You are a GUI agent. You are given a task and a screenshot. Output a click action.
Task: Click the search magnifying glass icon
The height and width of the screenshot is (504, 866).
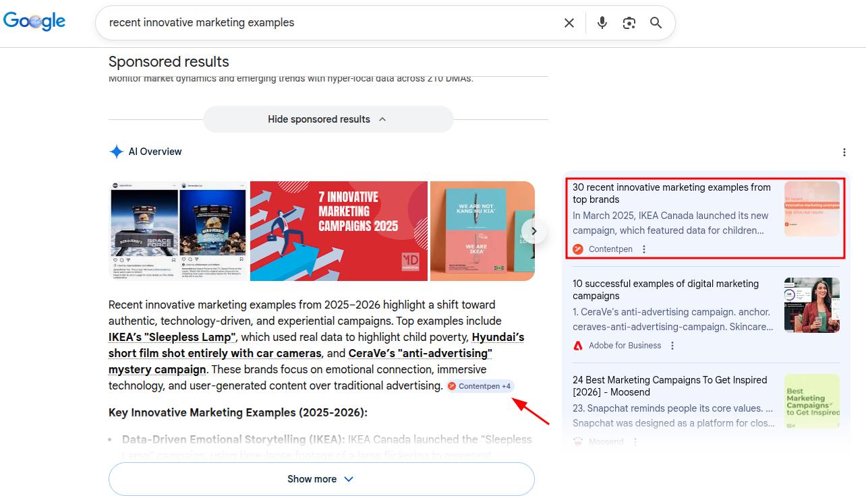point(655,22)
